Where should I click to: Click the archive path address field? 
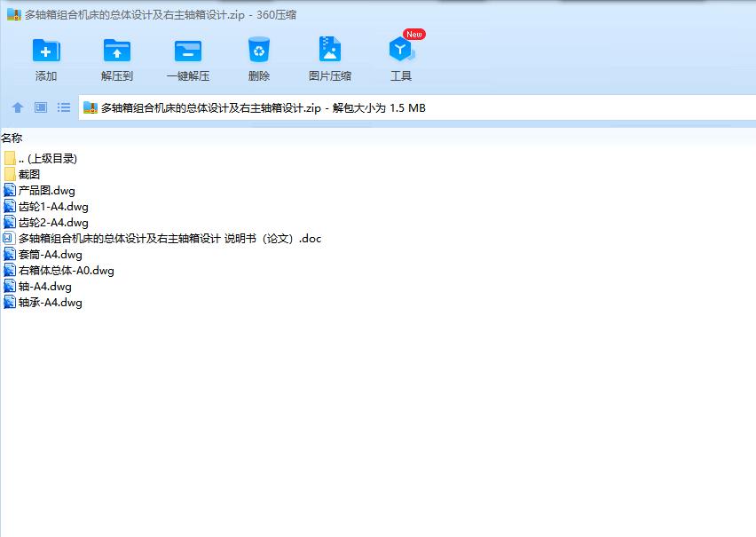point(417,107)
